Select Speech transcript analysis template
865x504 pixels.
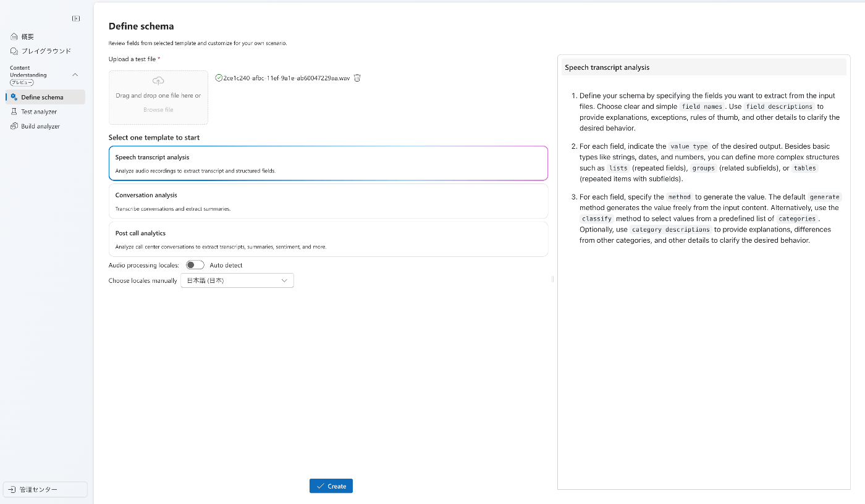point(328,163)
